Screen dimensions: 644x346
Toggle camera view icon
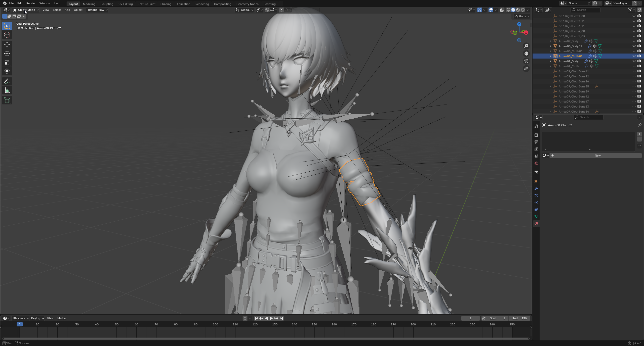[x=526, y=61]
